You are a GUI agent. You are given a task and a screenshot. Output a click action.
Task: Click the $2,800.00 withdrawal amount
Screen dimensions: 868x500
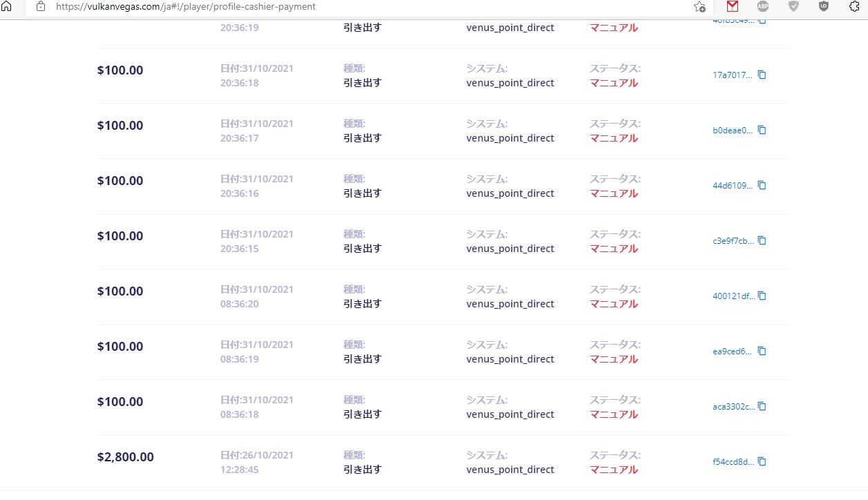point(125,457)
